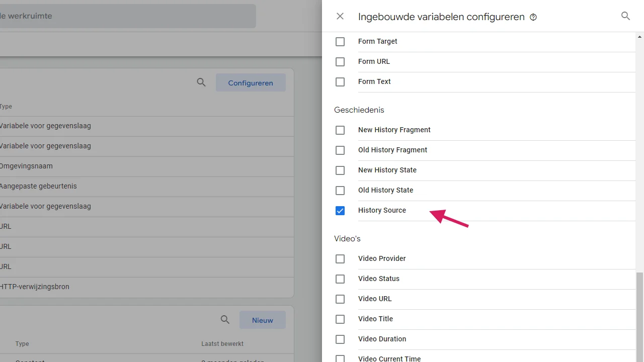Screen dimensions: 644x362
Task: Open the Aangepaste gebeurtenis variable row
Action: [146, 186]
